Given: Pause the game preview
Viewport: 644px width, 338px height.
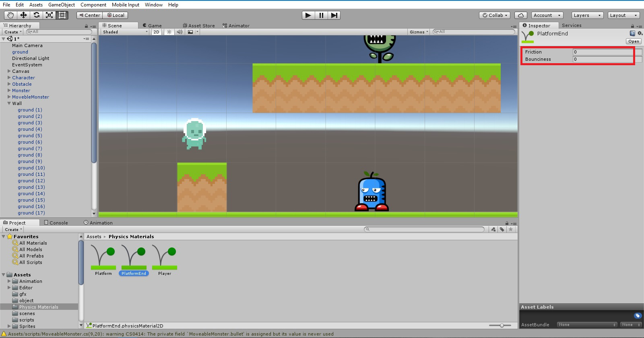Looking at the screenshot, I should [321, 15].
